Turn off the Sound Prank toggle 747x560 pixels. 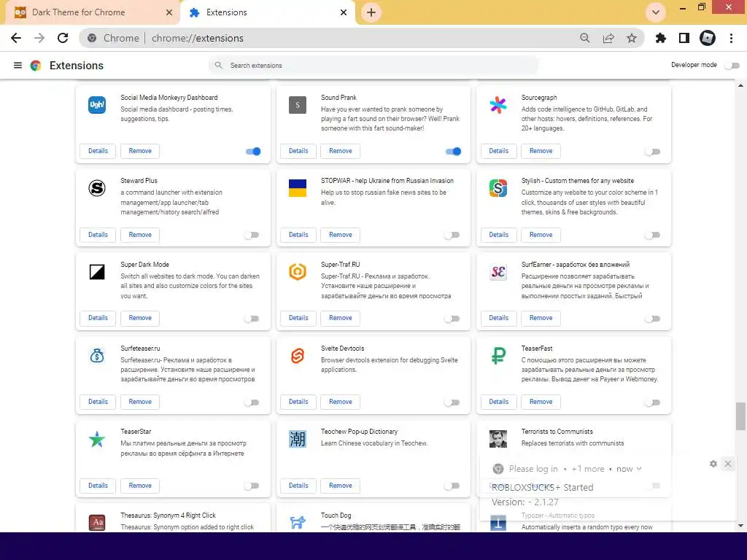tap(453, 152)
